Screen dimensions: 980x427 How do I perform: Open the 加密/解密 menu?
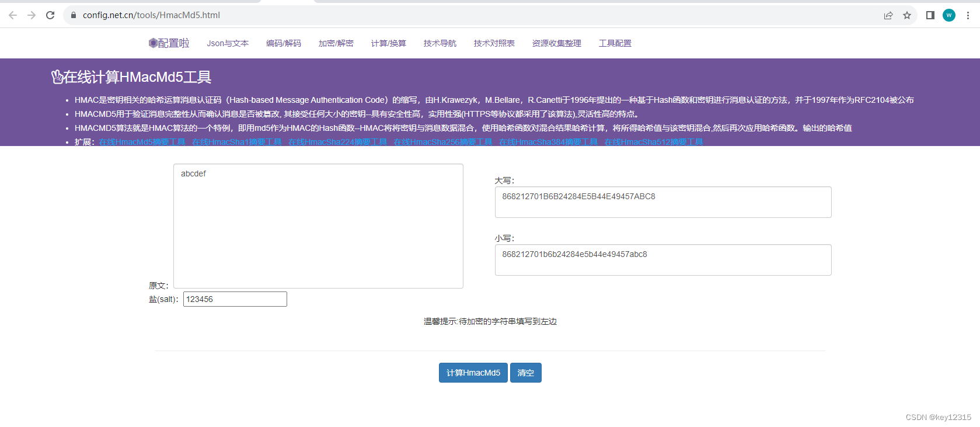coord(336,43)
